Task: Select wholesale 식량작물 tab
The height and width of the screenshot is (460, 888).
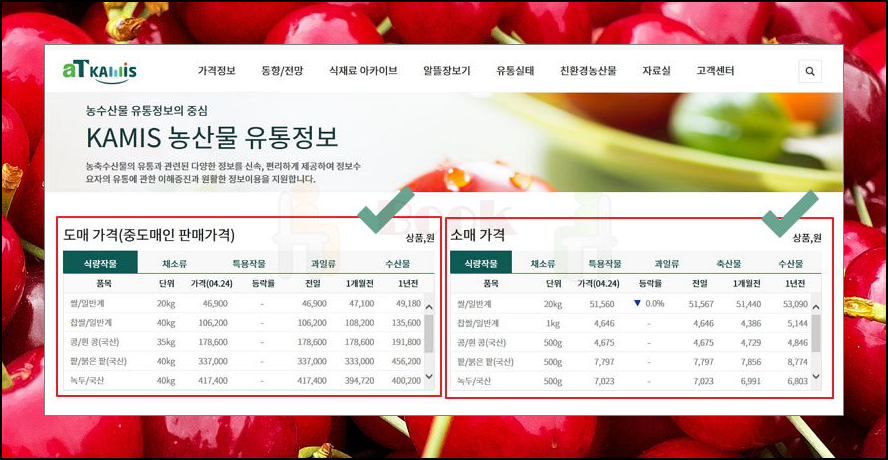Action: click(100, 263)
